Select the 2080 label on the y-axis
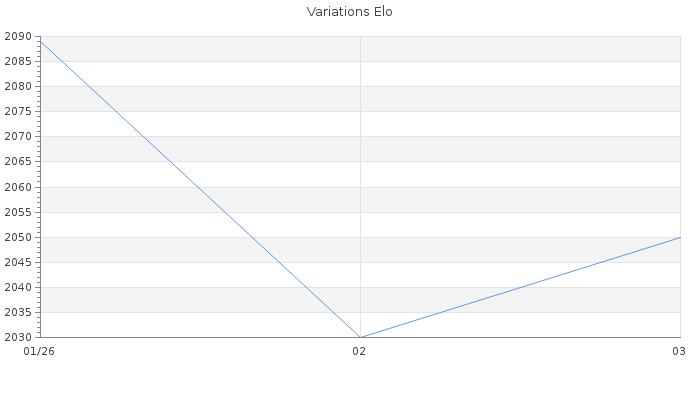The height and width of the screenshot is (400, 700). pos(18,87)
